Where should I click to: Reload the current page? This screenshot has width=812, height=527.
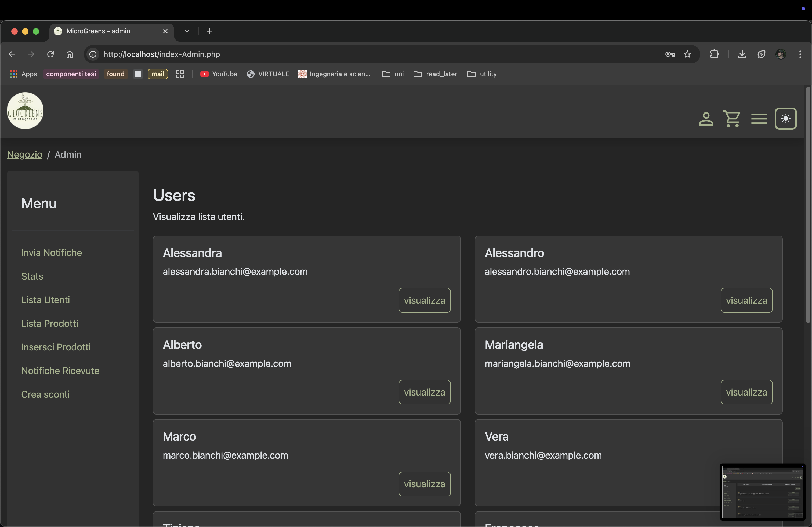tap(50, 54)
